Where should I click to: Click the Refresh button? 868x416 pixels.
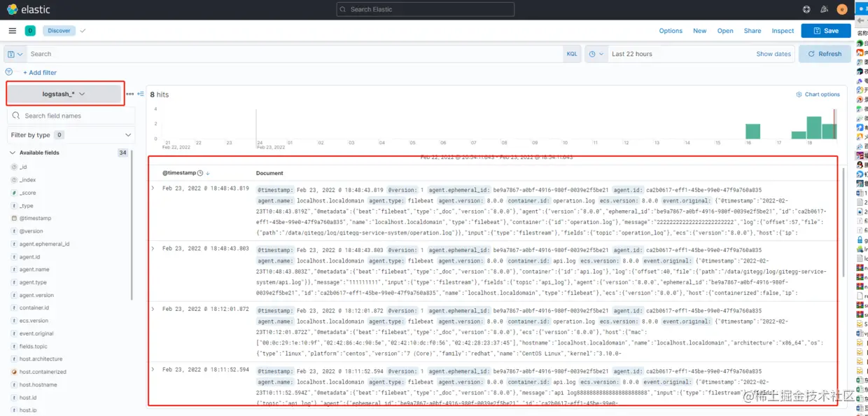825,54
